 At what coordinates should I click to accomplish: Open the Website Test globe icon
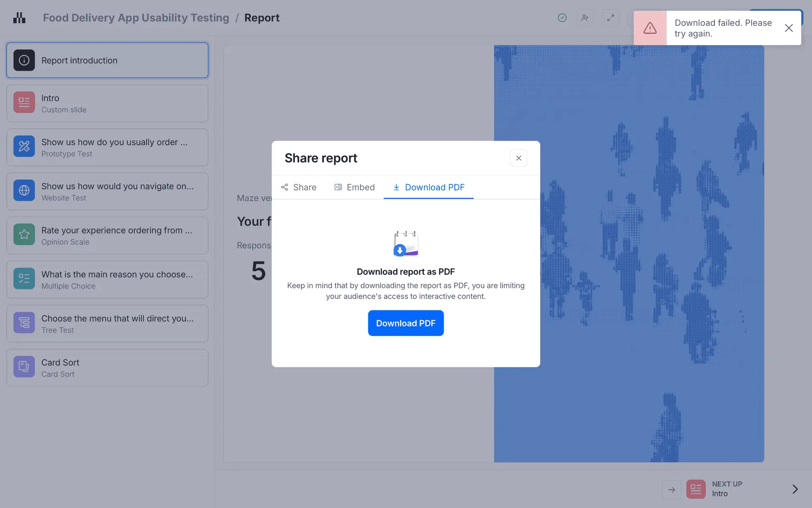coord(24,190)
